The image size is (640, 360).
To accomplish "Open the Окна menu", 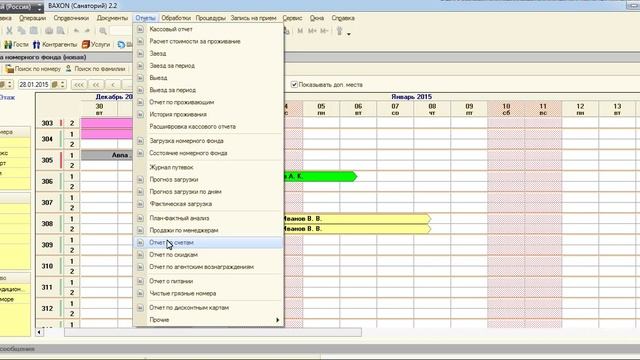I will click(317, 18).
